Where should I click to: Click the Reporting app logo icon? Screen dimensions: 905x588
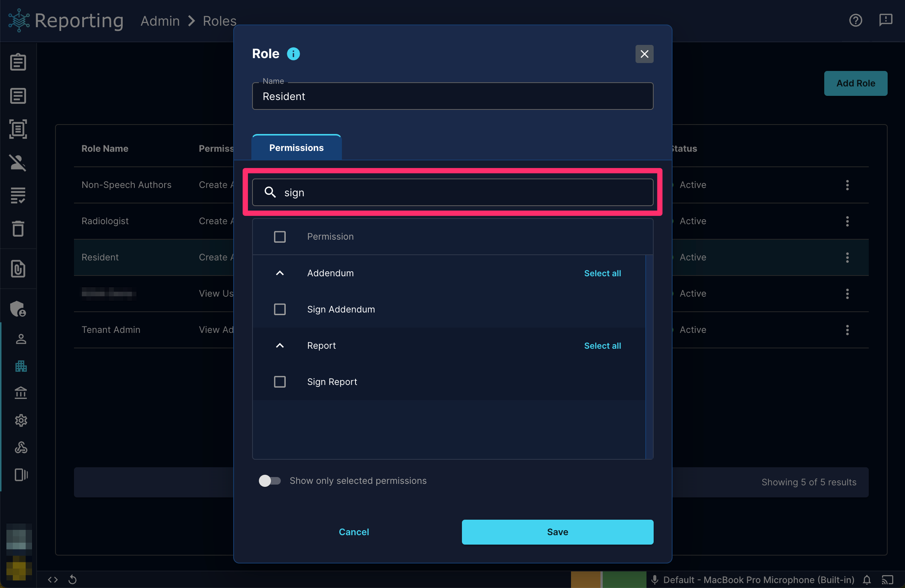tap(19, 20)
